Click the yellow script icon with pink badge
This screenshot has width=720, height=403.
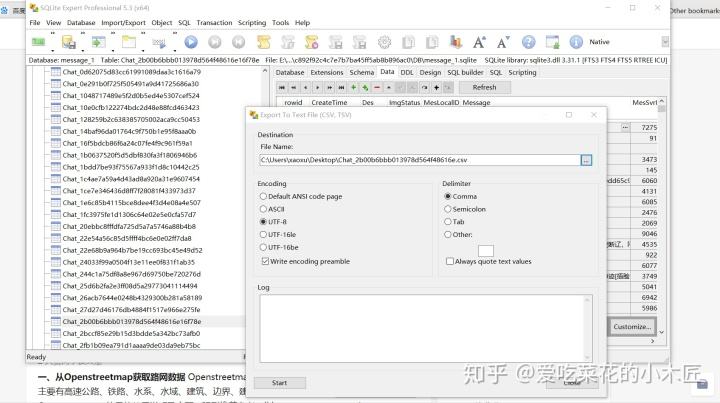(x=311, y=42)
